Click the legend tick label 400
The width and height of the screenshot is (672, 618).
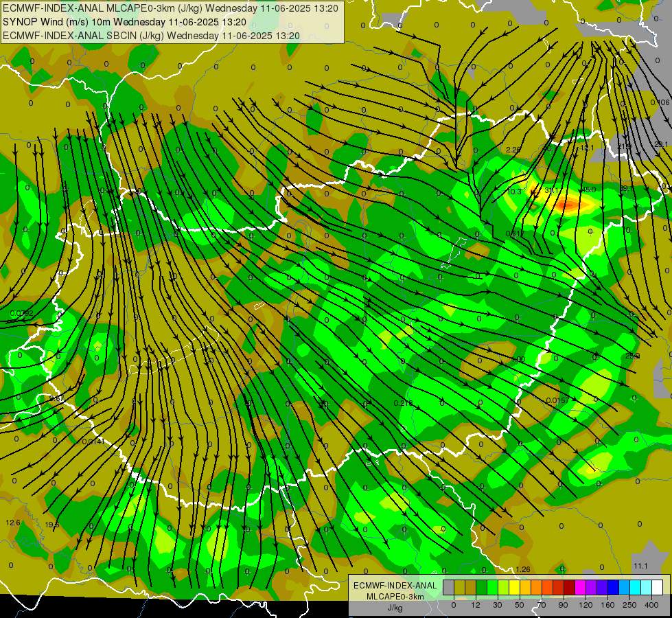click(651, 605)
